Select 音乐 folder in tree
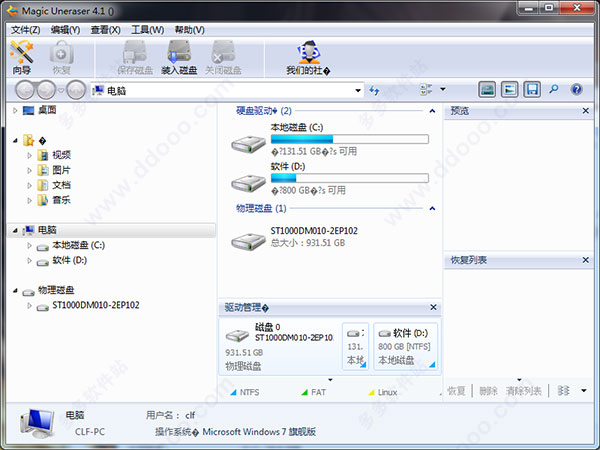The width and height of the screenshot is (600, 450). click(61, 200)
